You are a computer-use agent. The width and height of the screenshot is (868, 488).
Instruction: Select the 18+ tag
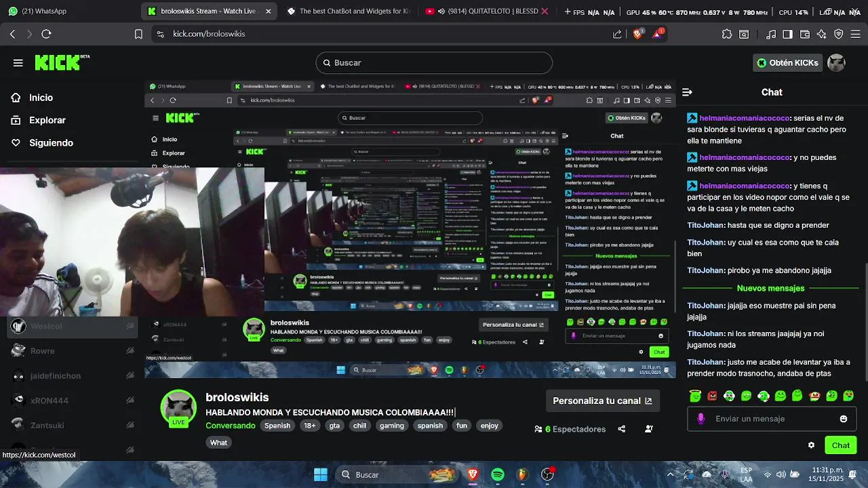pyautogui.click(x=310, y=426)
